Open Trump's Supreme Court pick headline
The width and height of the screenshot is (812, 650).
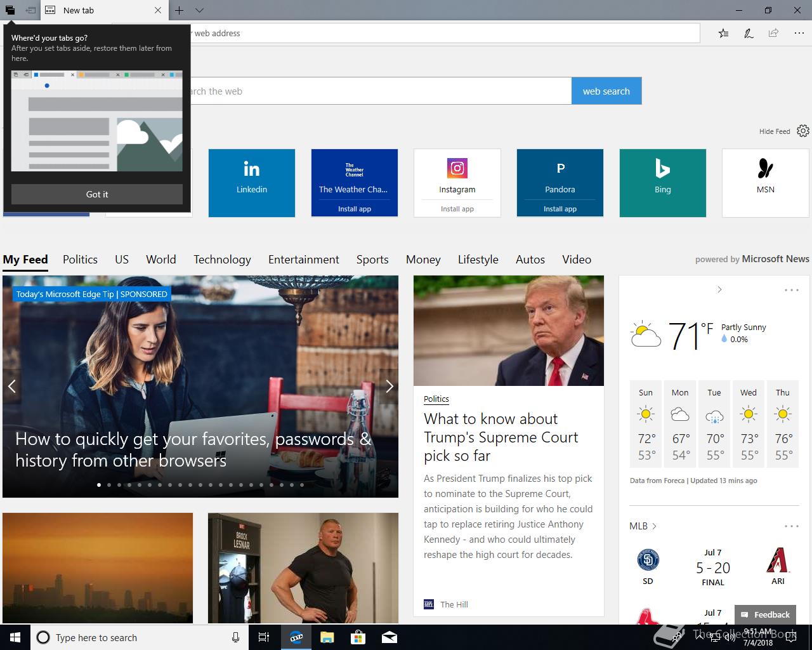coord(501,437)
